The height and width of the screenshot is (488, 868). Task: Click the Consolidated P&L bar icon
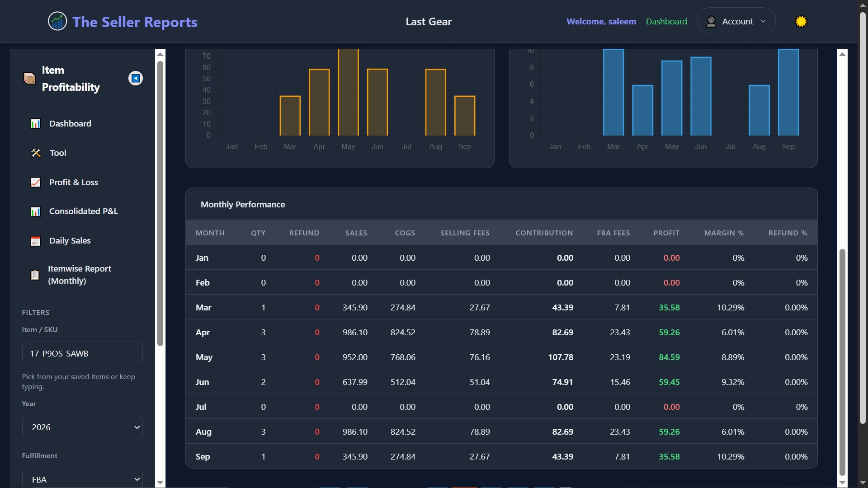click(x=36, y=211)
